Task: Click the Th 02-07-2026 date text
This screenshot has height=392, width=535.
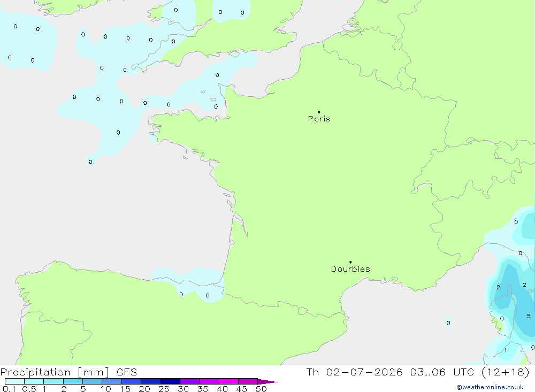Action: tap(355, 372)
